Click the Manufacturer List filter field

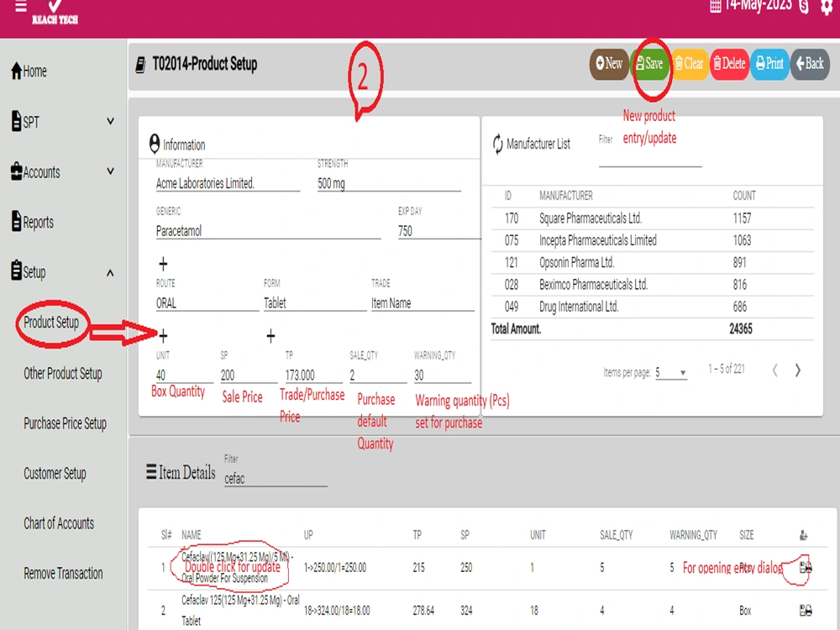click(650, 158)
